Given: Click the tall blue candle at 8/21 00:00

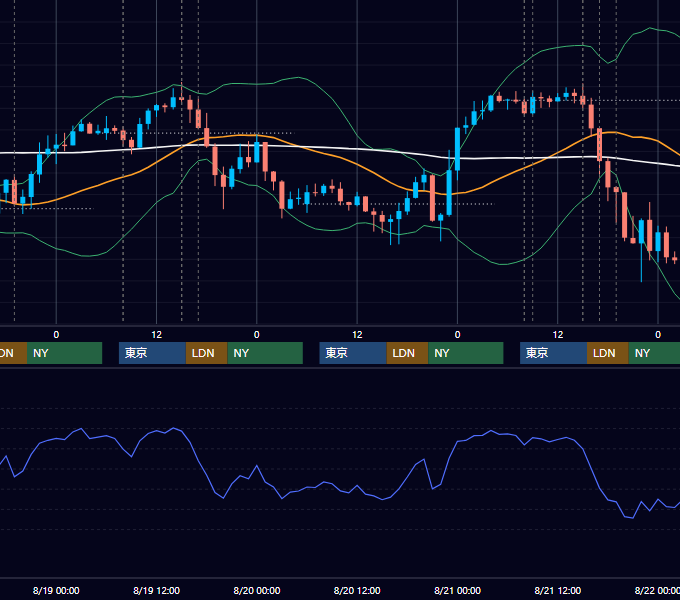Looking at the screenshot, I should (458, 149).
